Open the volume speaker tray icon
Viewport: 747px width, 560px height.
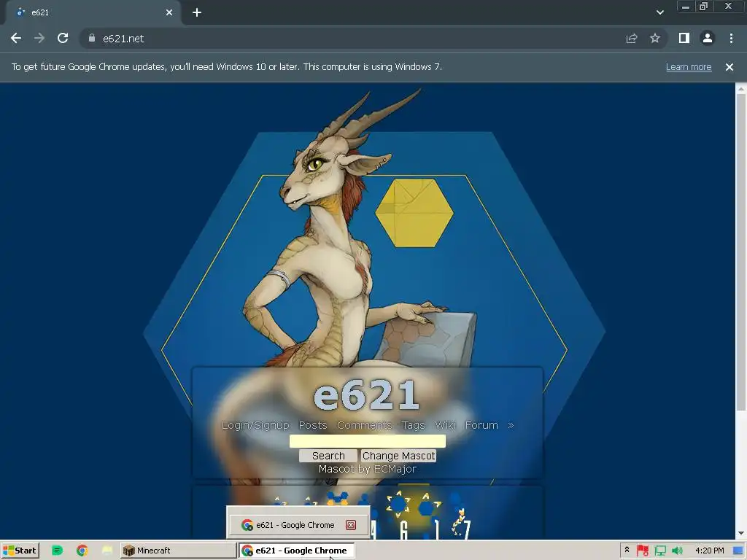pos(678,551)
